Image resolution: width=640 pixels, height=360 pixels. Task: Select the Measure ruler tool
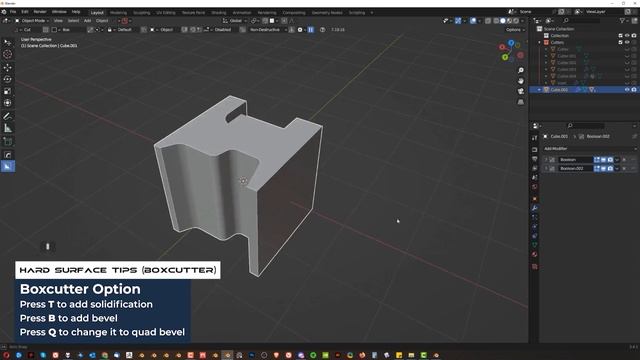7,128
